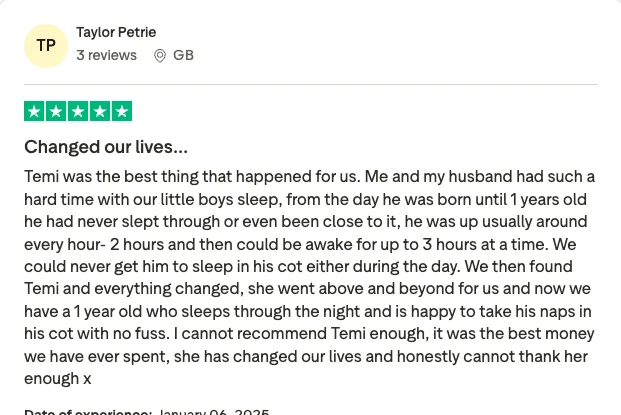Viewport: 621px width, 415px height.
Task: Open Taylor Petrie's reviewer profile name
Action: click(116, 32)
